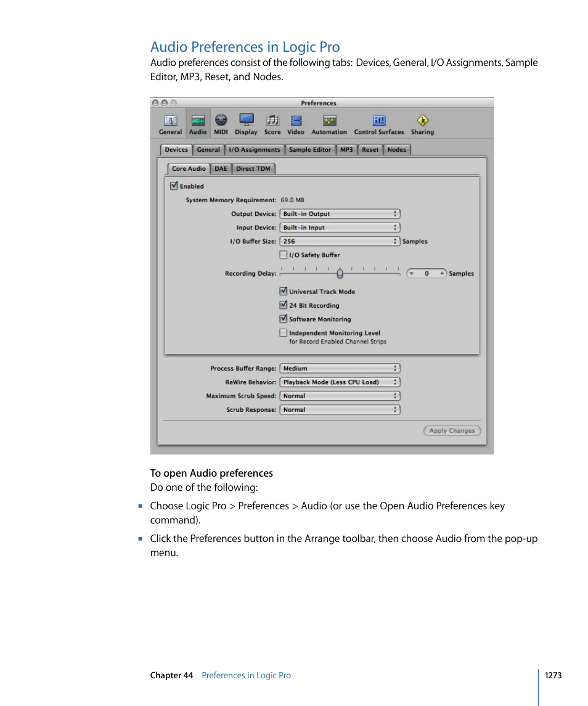Open the Sharing preferences icon
The height and width of the screenshot is (706, 588).
(422, 125)
